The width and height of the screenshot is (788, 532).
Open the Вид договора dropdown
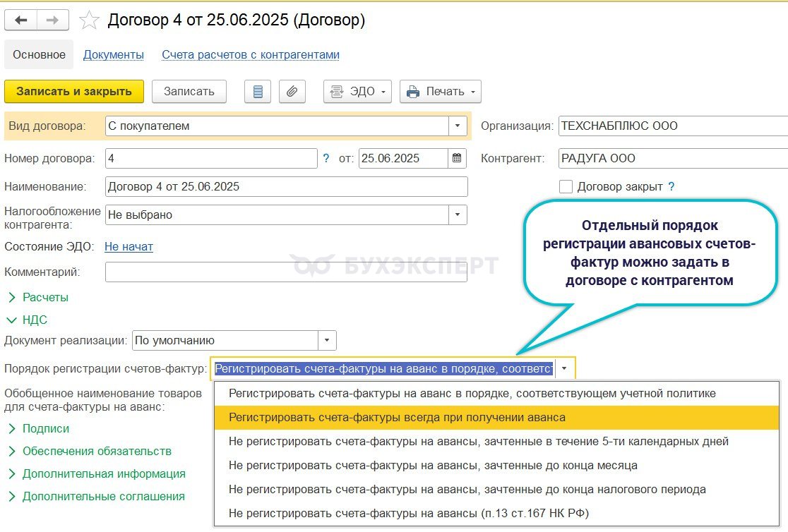458,126
